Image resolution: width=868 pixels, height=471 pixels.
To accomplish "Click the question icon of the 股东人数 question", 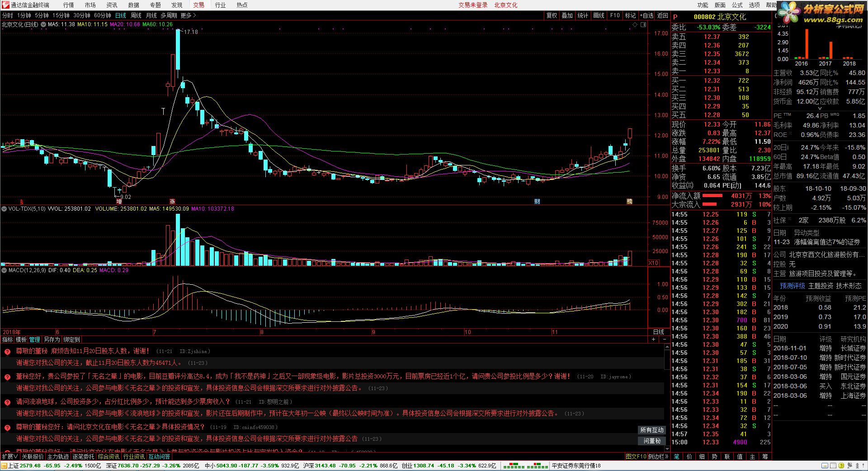I will (x=7, y=352).
